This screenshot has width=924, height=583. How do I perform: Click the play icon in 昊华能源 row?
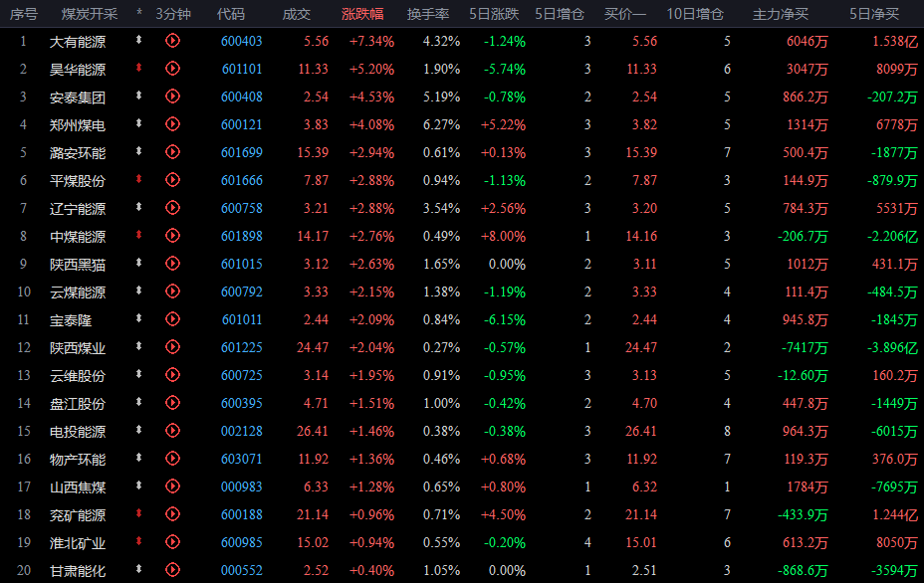172,69
